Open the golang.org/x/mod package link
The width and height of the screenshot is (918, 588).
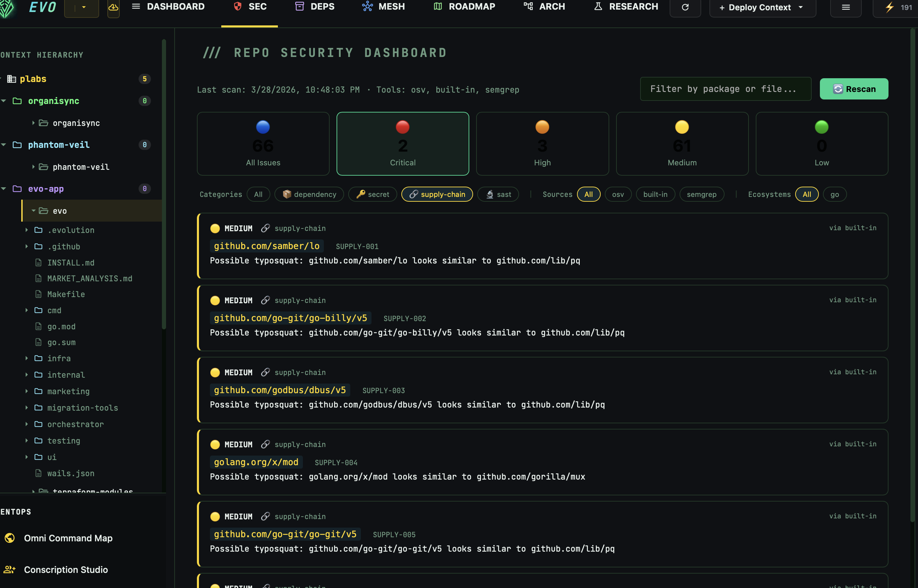point(256,462)
